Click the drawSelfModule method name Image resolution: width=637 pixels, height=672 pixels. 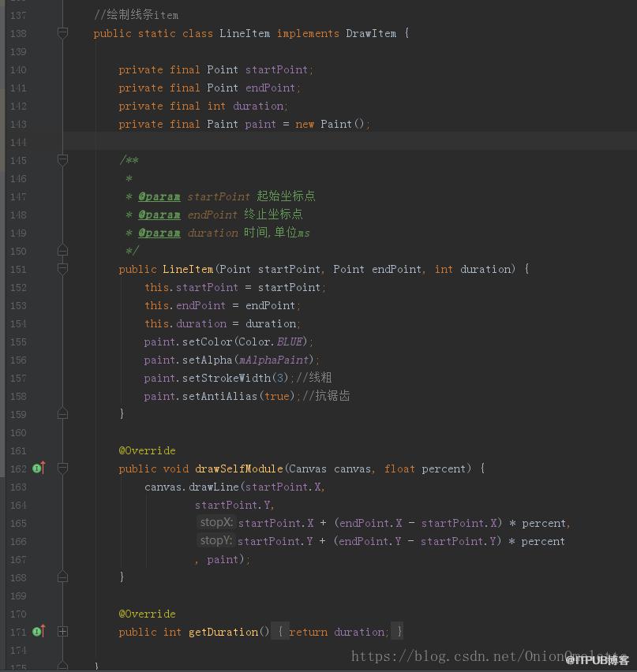[x=239, y=469]
